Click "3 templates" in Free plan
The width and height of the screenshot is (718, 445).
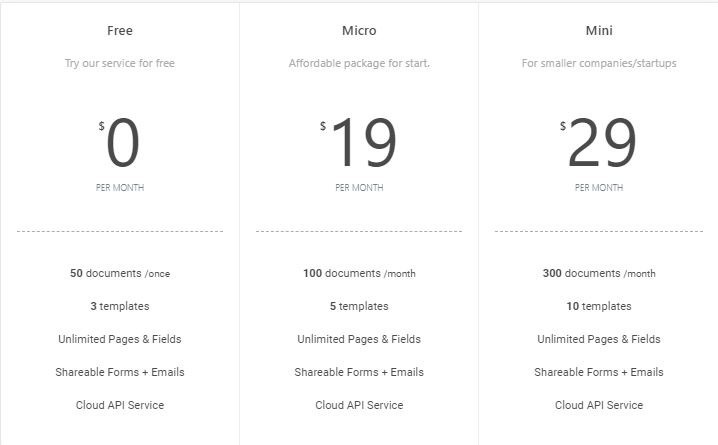coord(120,306)
